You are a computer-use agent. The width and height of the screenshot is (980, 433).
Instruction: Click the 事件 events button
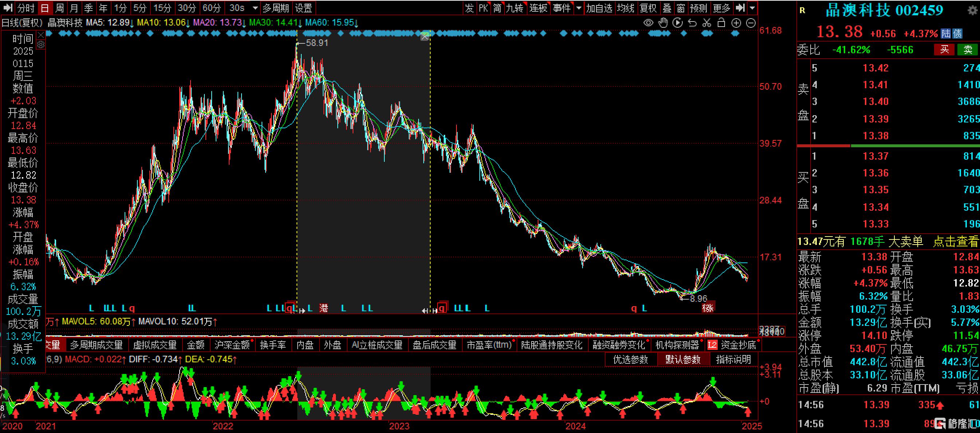coord(562,8)
